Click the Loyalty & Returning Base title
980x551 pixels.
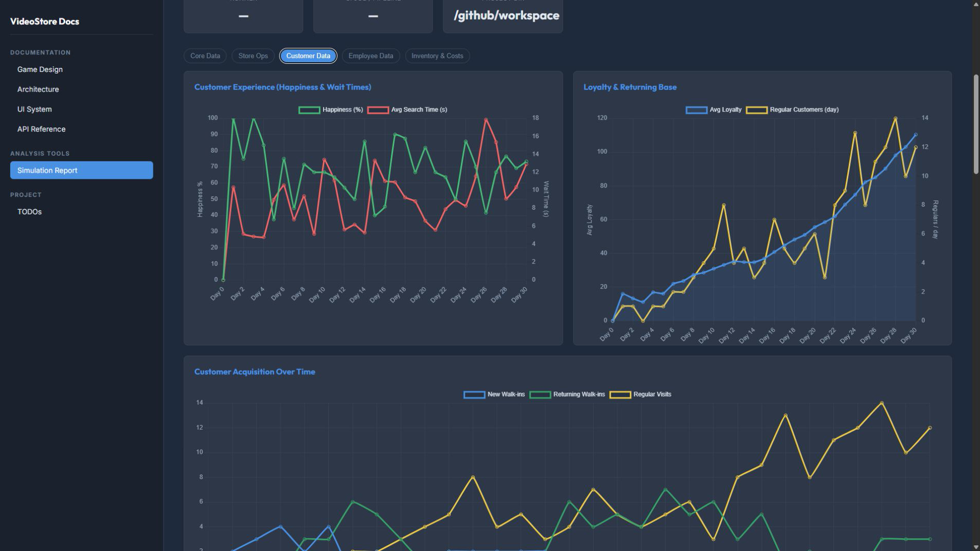pos(630,87)
